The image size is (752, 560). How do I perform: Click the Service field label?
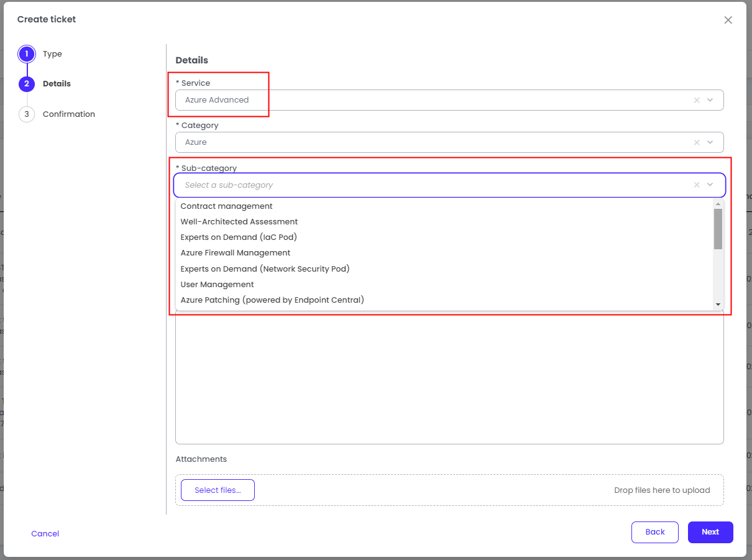coord(193,83)
